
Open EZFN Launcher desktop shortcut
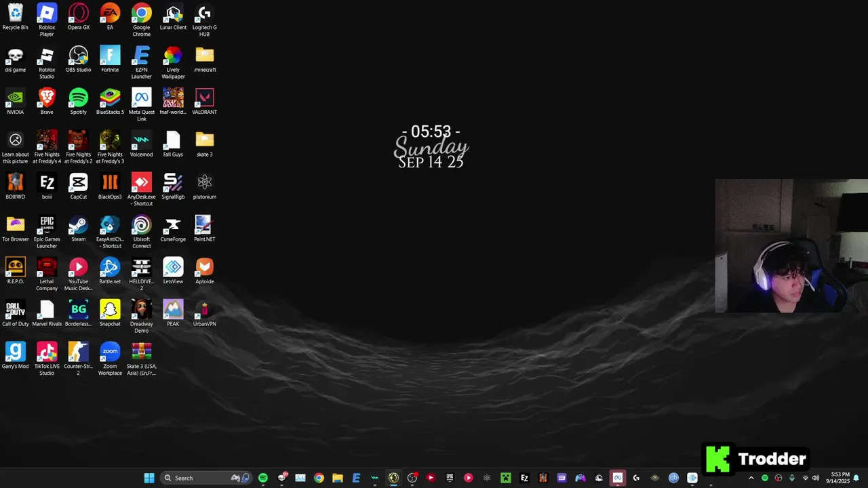pyautogui.click(x=141, y=63)
